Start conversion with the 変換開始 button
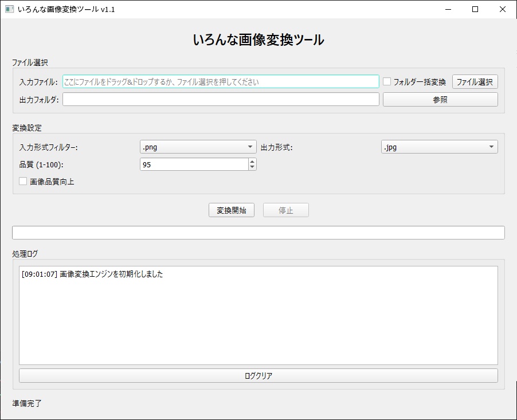 click(232, 210)
